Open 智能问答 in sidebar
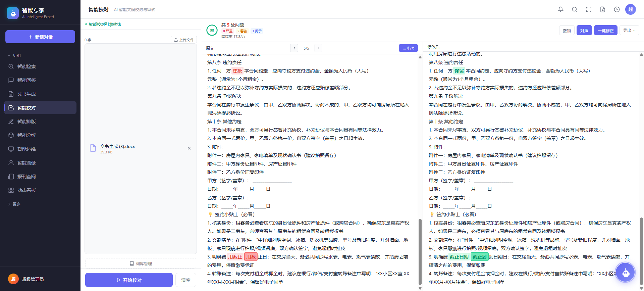Image resolution: width=644 pixels, height=291 pixels. pos(40,80)
